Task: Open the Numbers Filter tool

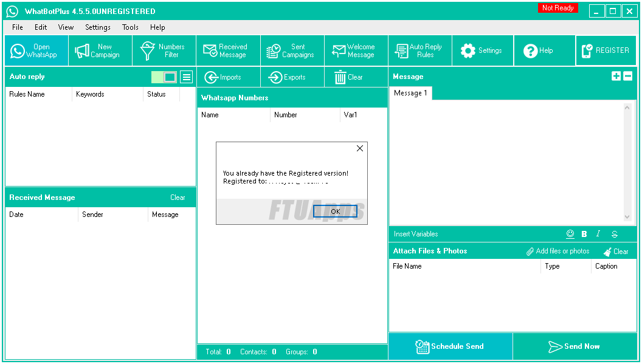Action: click(x=164, y=51)
